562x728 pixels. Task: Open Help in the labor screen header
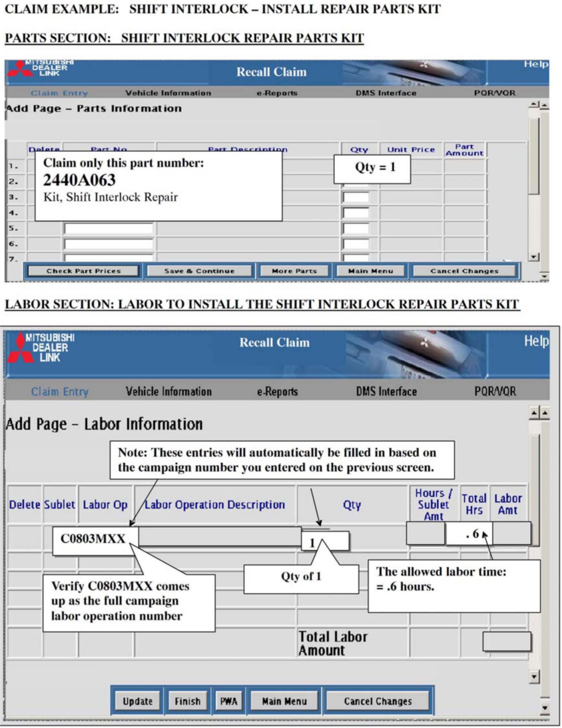coord(536,341)
